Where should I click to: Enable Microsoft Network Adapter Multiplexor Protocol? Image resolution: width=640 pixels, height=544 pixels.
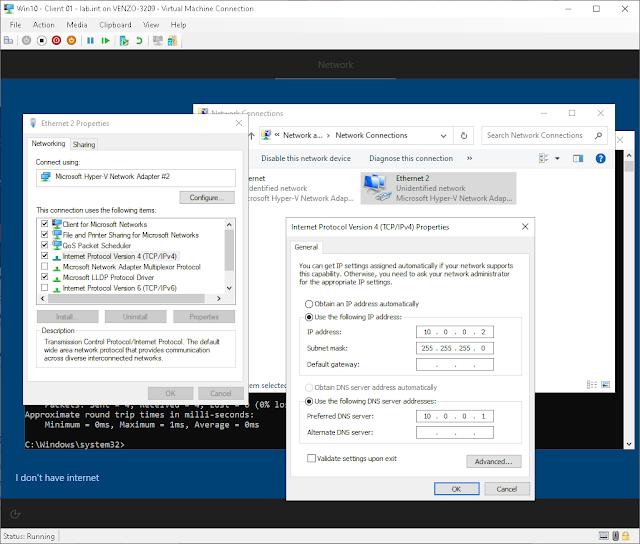click(x=44, y=266)
